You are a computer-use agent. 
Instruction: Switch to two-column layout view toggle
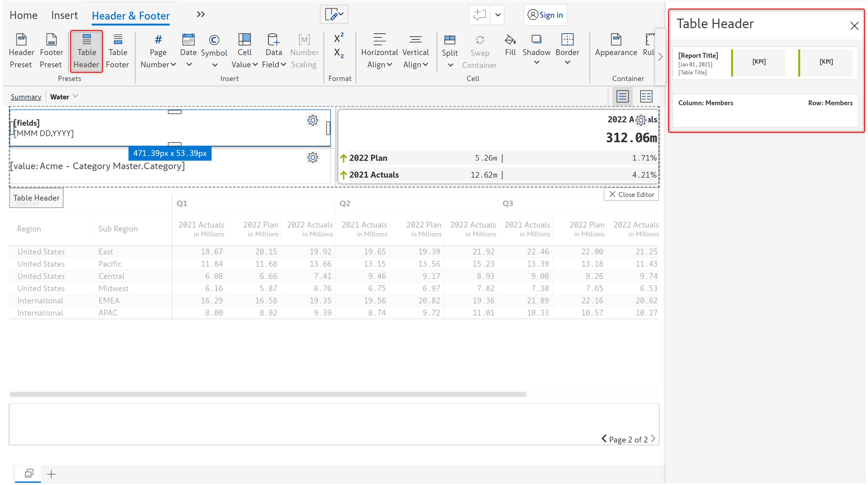coord(646,96)
